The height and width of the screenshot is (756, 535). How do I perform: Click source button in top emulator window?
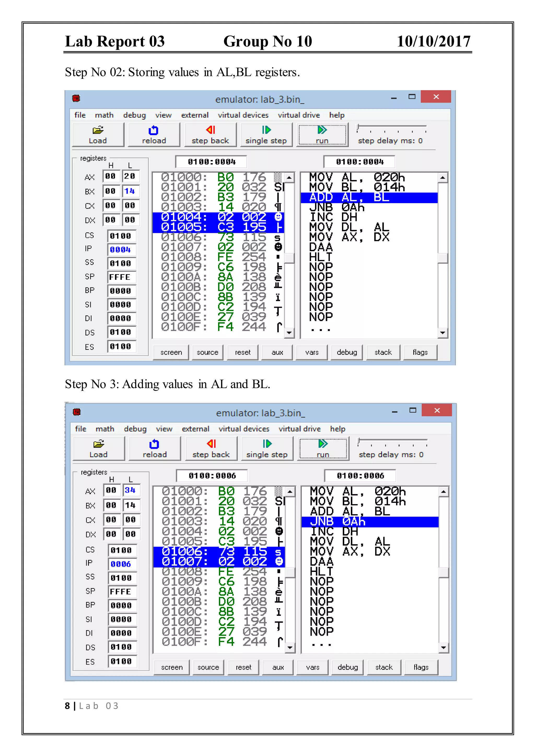[x=207, y=352]
